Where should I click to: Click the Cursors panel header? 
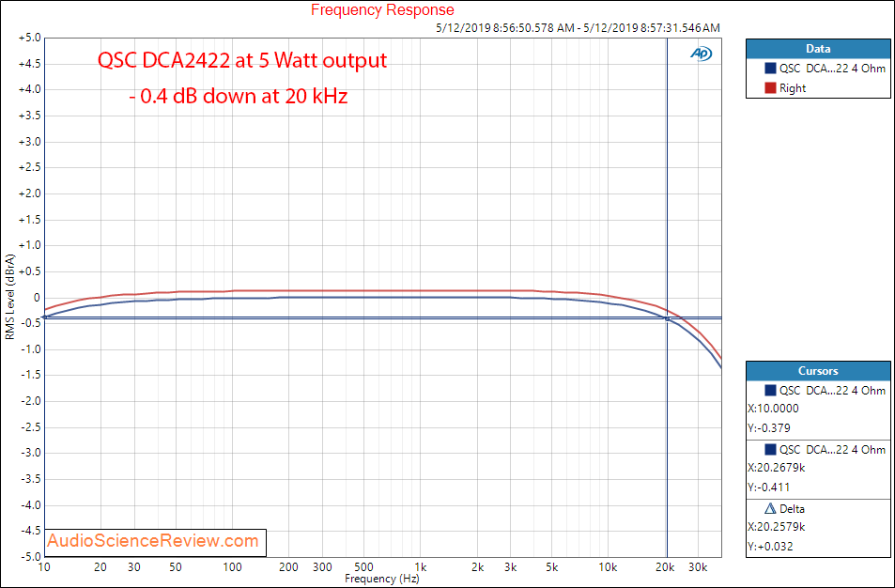[818, 371]
